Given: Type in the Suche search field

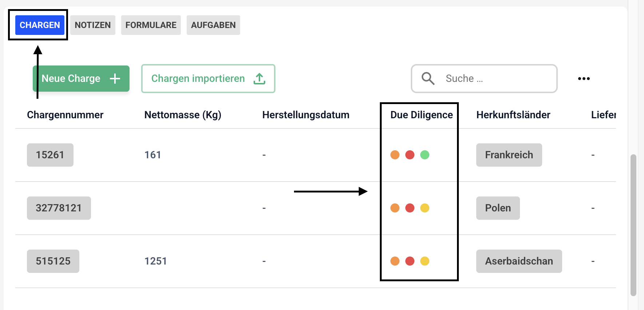Looking at the screenshot, I should tap(495, 79).
